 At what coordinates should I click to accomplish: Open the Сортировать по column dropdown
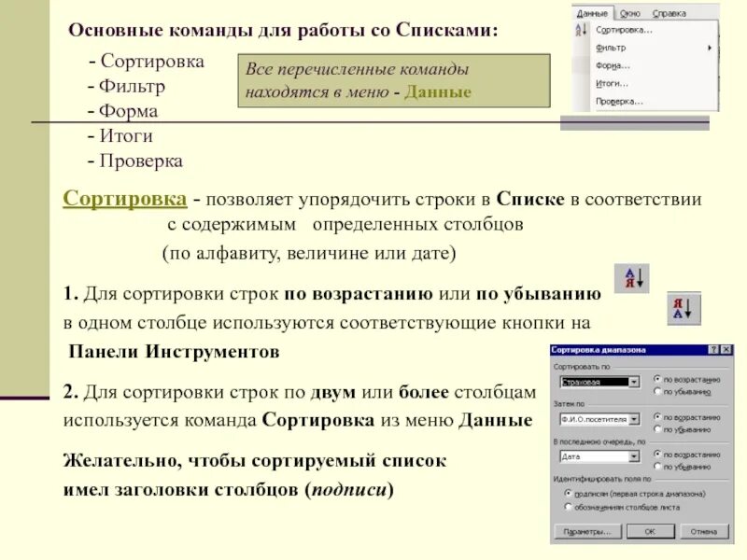click(x=634, y=382)
